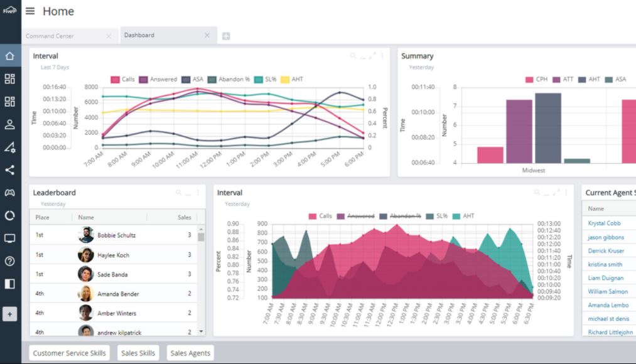Toggle Calls series in top Interval legend
Viewport: 636px width, 364px height.
pos(123,80)
